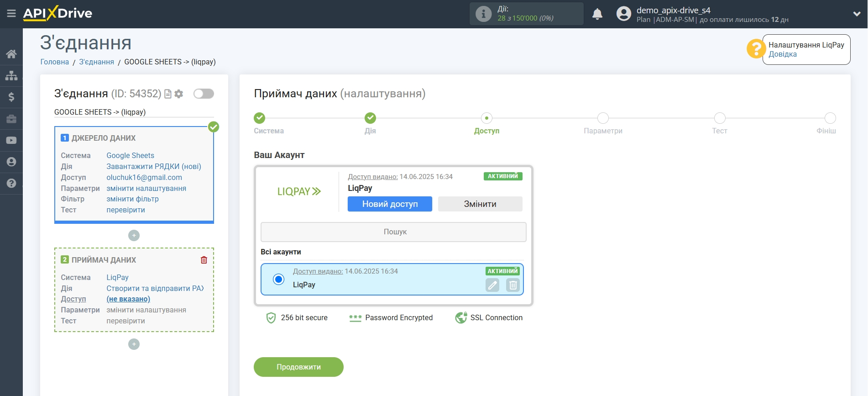Go to the Параметри step
The image size is (868, 396).
[603, 118]
